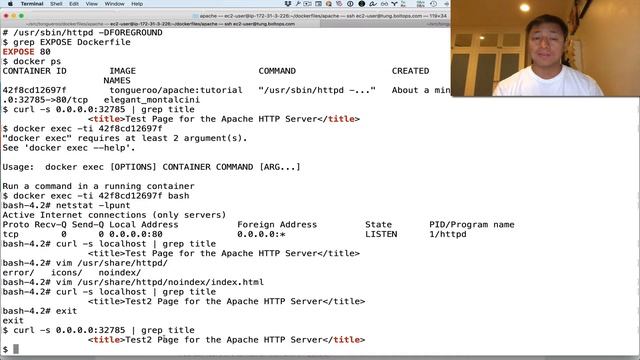Click container name 'elegant_montalcini'
Image resolution: width=640 pixels, height=360 pixels.
click(x=151, y=100)
